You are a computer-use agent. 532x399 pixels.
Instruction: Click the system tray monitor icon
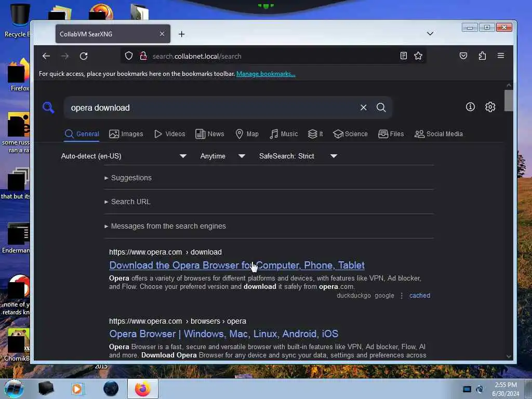[x=467, y=389]
